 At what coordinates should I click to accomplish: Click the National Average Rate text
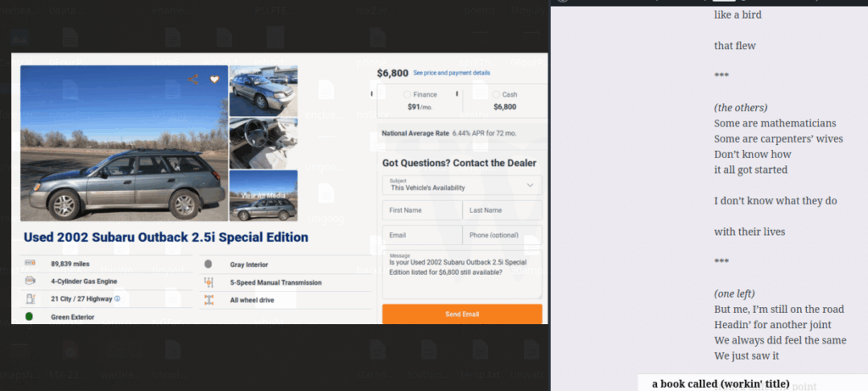415,133
